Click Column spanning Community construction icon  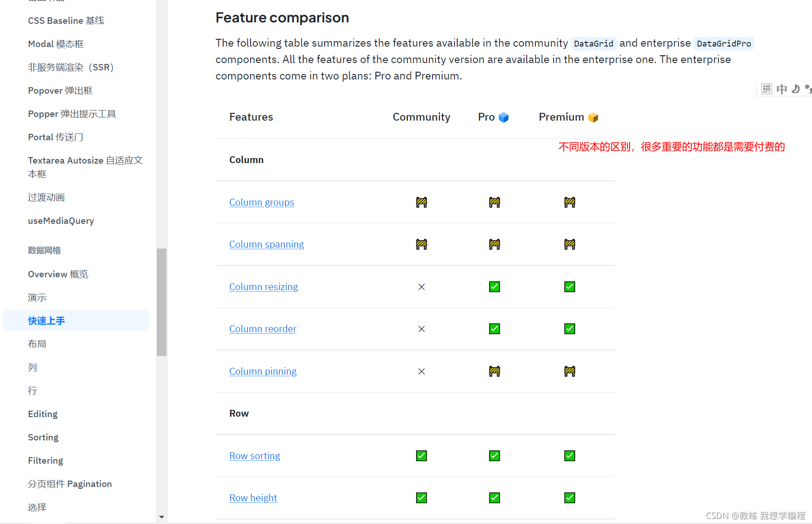point(422,244)
